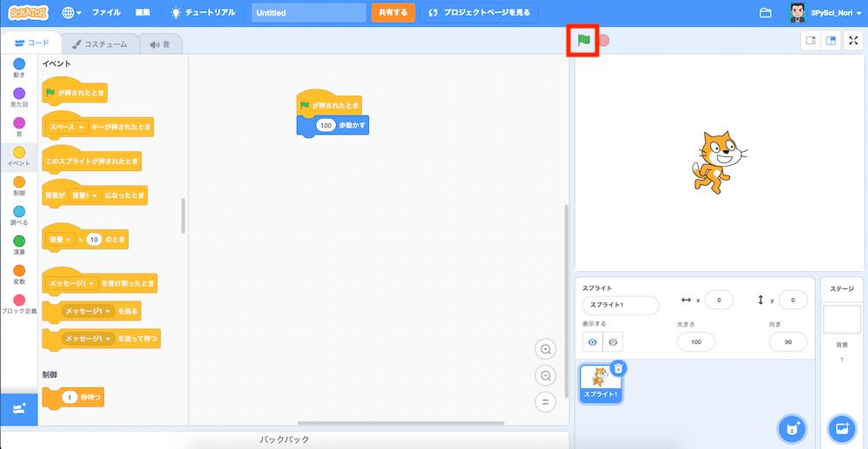Screen dimensions: 868x449
Task: Click the value 1 in 秒待つ block
Action: (70, 397)
